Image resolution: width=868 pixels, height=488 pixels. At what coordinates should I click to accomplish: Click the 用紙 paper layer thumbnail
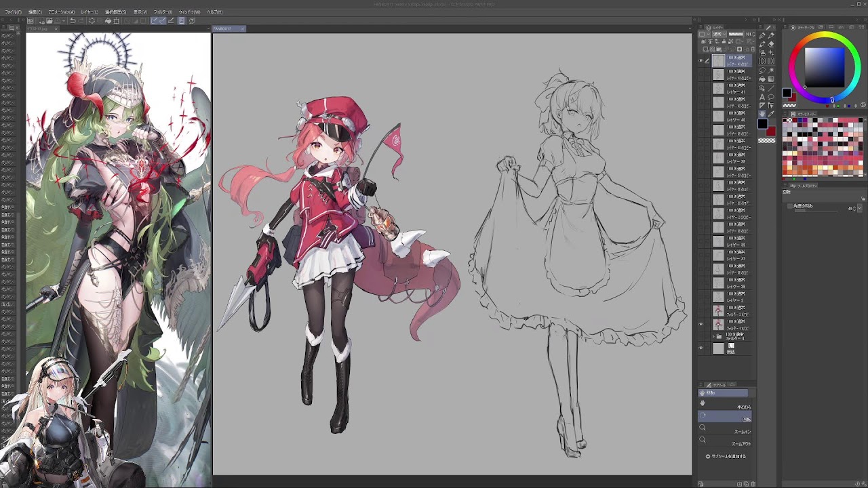coord(718,348)
